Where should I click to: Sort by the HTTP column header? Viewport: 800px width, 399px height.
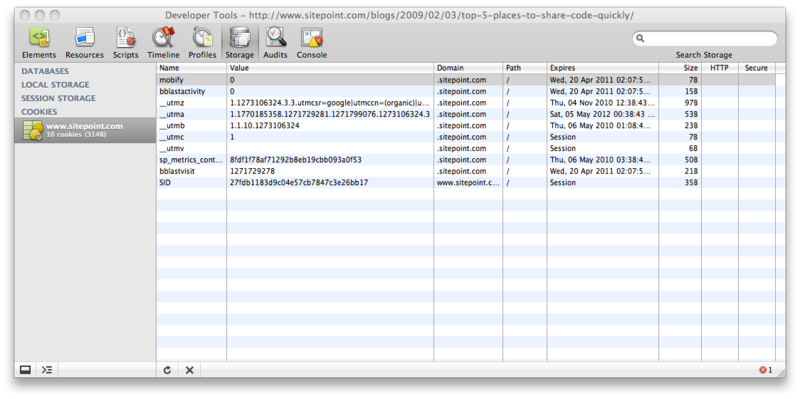(x=720, y=68)
